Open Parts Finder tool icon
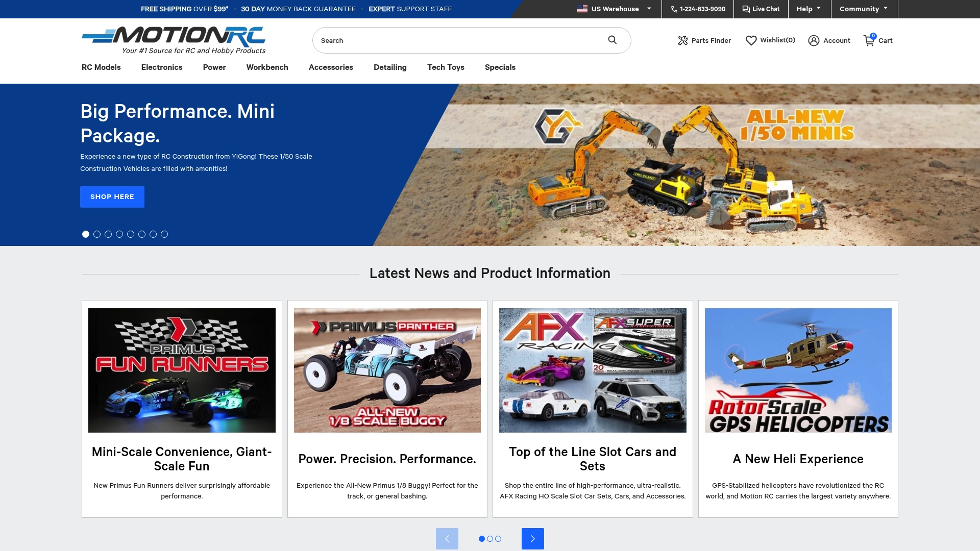The width and height of the screenshot is (980, 551). [x=683, y=40]
